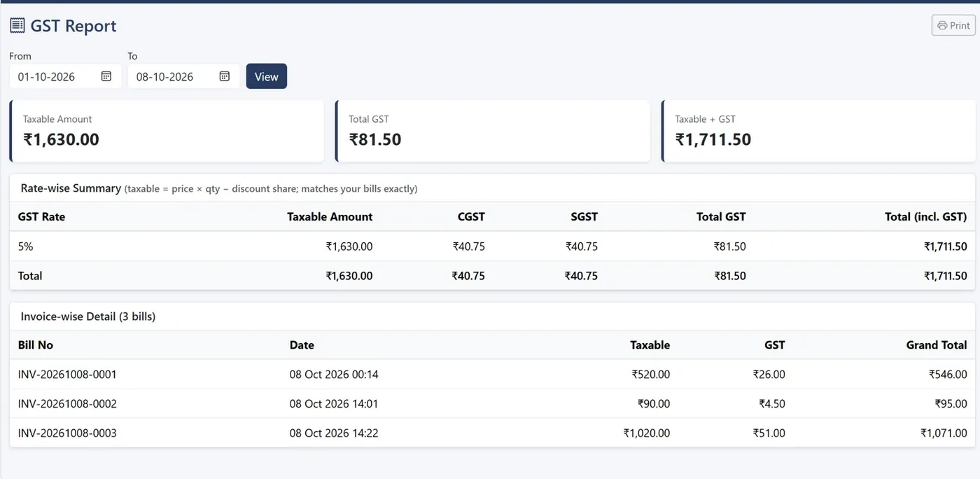This screenshot has width=980, height=479.
Task: Click the GST Report header icon
Action: 17,26
